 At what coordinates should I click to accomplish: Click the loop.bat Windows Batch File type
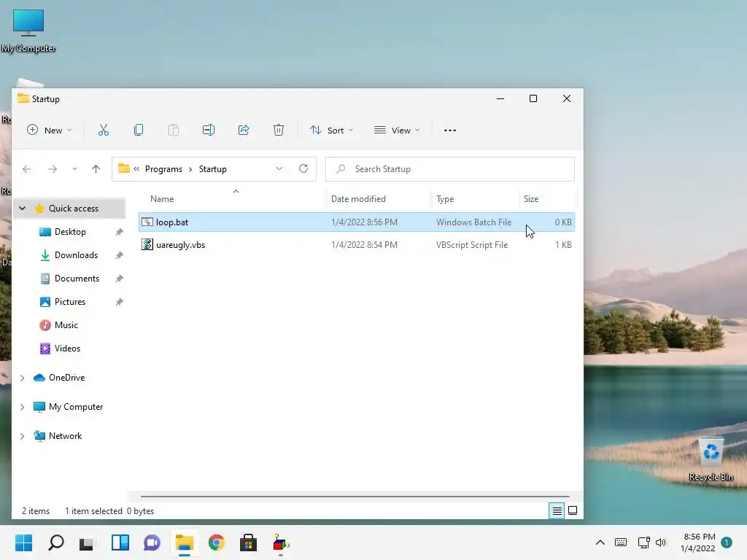click(x=473, y=222)
